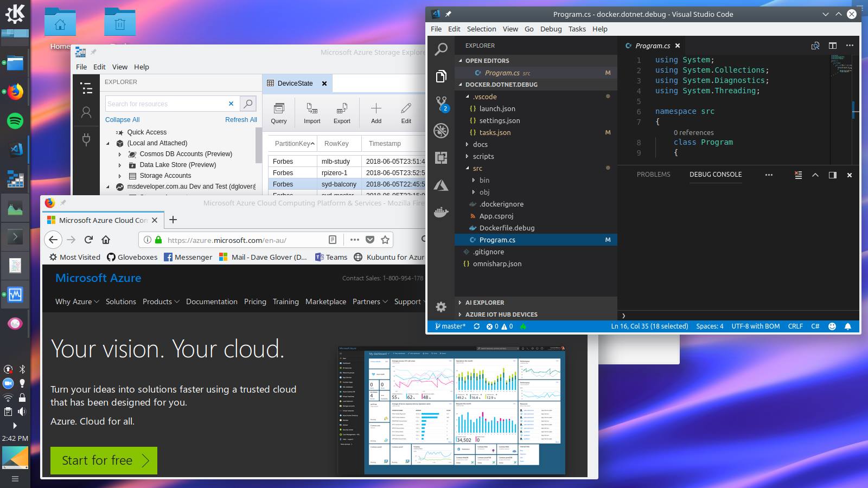Open Spotify from the KDE panel
This screenshot has width=868, height=488.
click(15, 120)
